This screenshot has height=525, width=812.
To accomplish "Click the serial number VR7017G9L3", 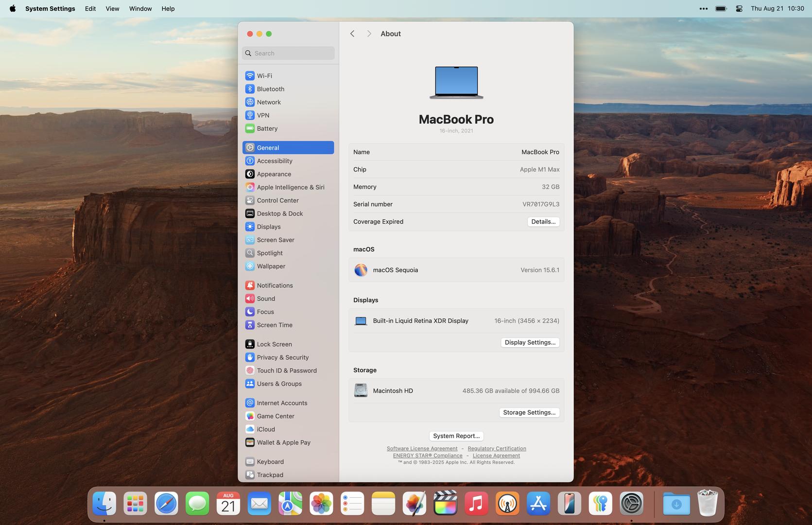I will [541, 204].
